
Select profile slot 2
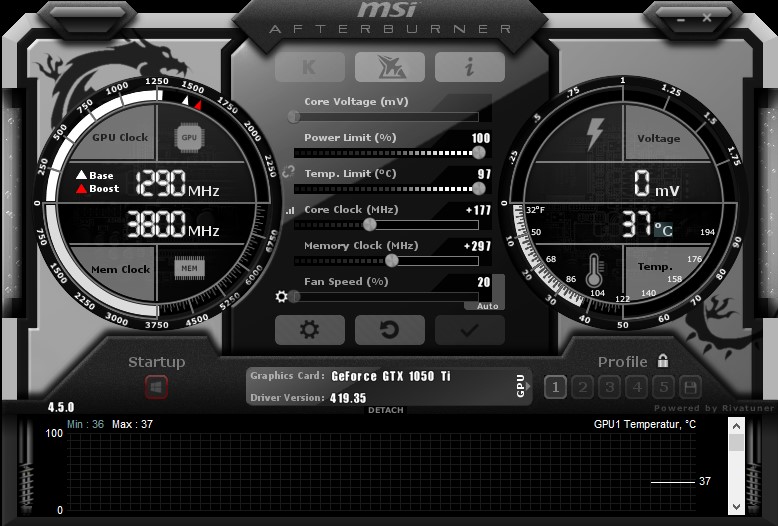point(583,387)
